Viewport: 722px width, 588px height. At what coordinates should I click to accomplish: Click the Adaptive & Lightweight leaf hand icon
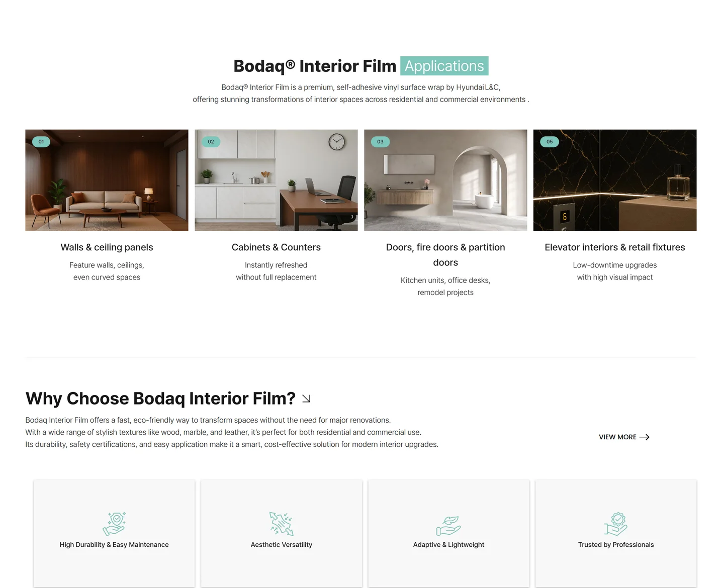[448, 526]
